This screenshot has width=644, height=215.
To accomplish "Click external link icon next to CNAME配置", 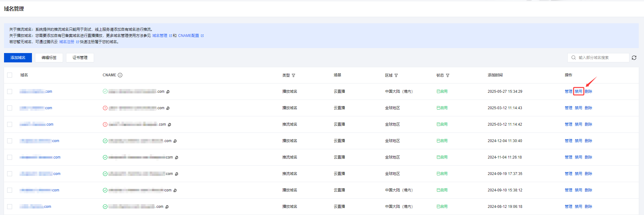I will pos(202,36).
